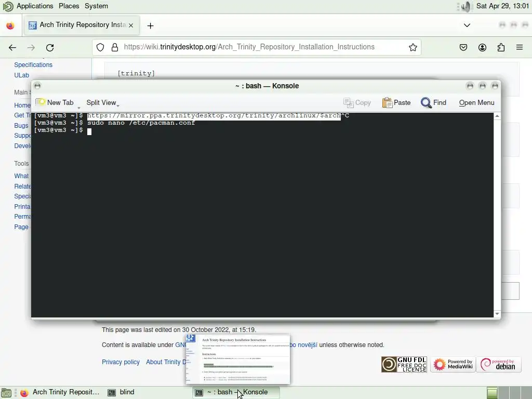Click the Copy button in Konsole toolbar
The image size is (532, 399).
tap(357, 102)
